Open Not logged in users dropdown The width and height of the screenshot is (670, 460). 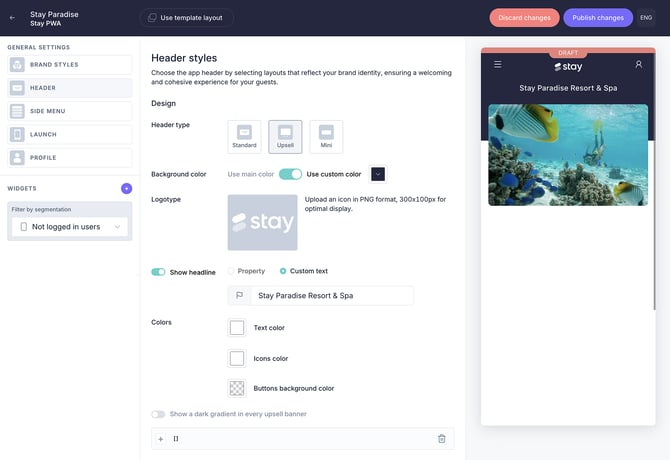70,227
